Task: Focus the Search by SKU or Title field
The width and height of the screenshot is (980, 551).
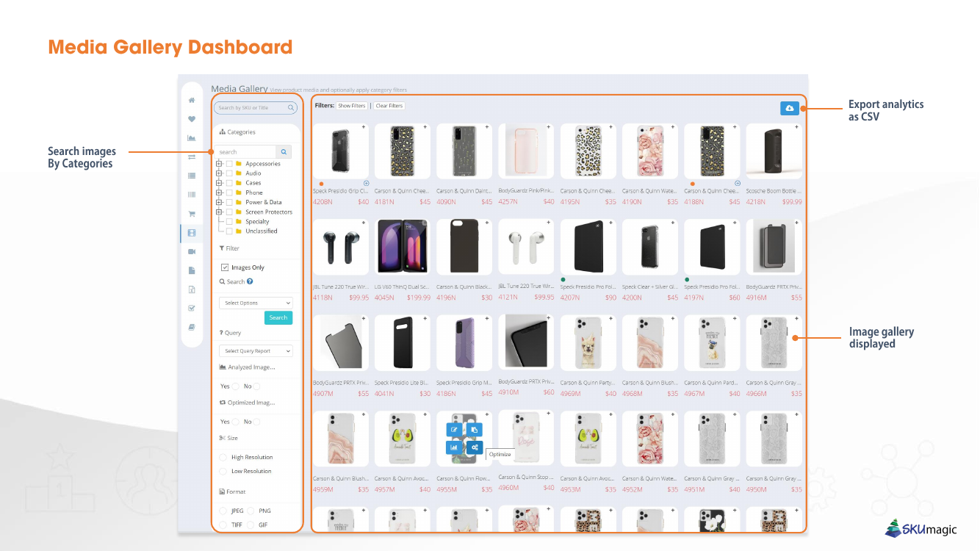Action: tap(255, 108)
